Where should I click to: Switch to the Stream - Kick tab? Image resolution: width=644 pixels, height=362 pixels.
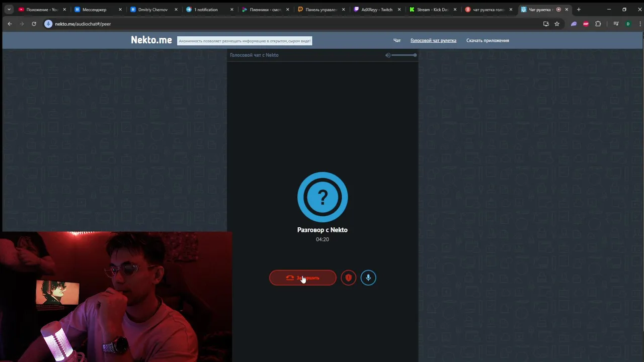point(433,10)
